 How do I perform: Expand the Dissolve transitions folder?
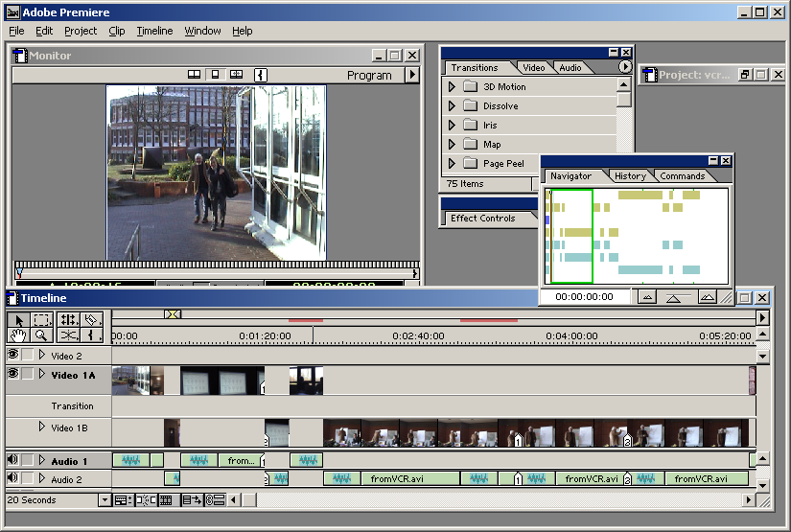pos(452,105)
